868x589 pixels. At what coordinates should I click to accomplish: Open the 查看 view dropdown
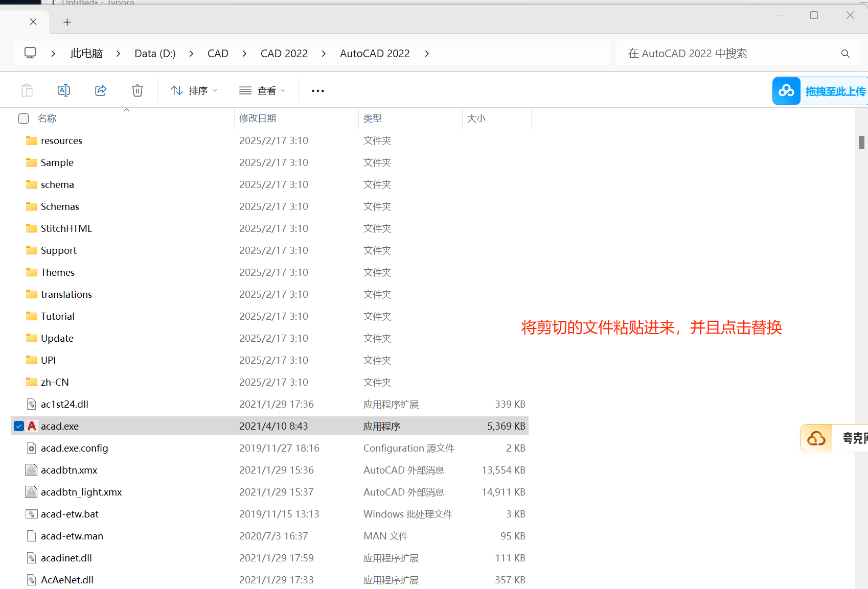pyautogui.click(x=262, y=90)
